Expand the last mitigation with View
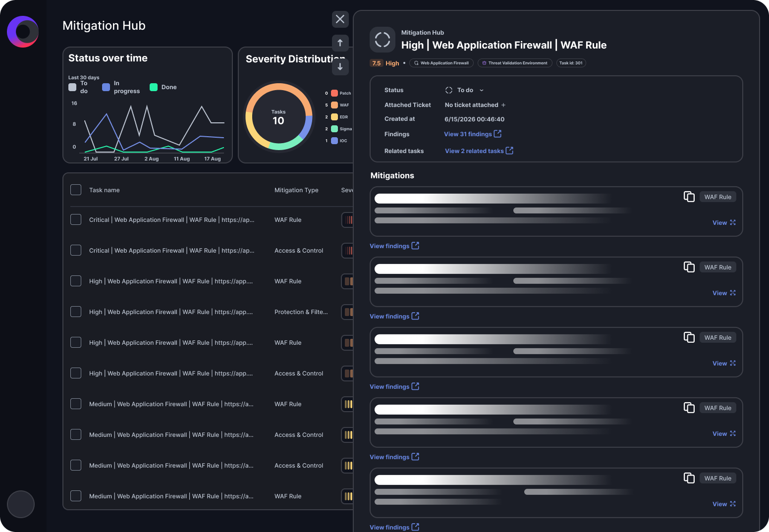This screenshot has height=532, width=769. pyautogui.click(x=724, y=504)
